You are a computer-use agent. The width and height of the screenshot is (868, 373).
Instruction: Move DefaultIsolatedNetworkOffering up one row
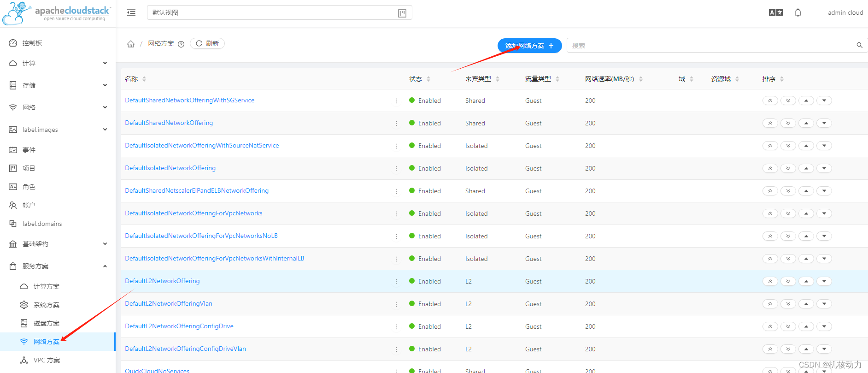pyautogui.click(x=806, y=168)
